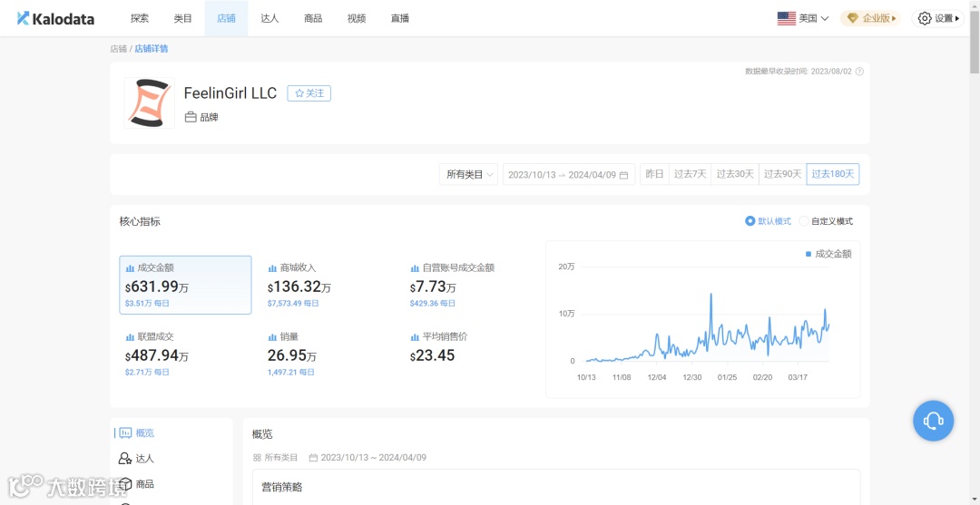Select the 过去90天 time range

click(x=782, y=174)
